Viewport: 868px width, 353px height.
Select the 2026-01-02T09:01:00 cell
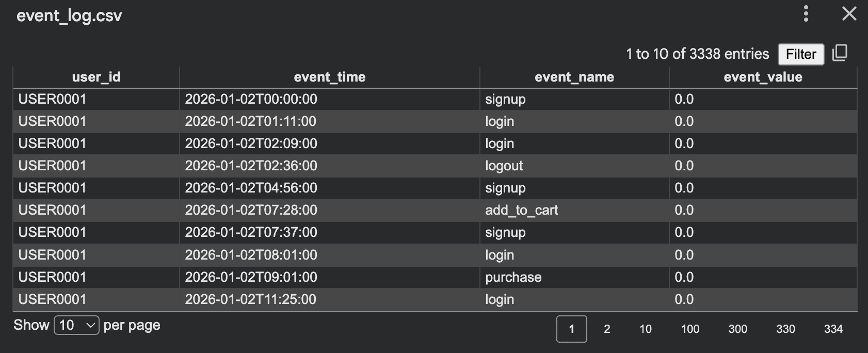click(x=330, y=277)
